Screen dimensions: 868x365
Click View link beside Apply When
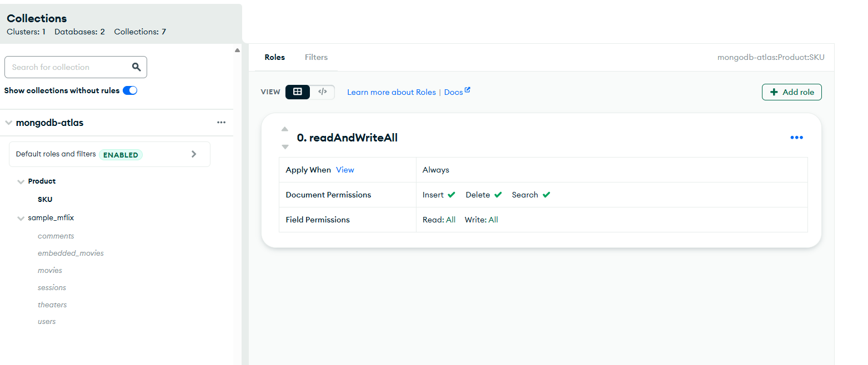tap(345, 170)
